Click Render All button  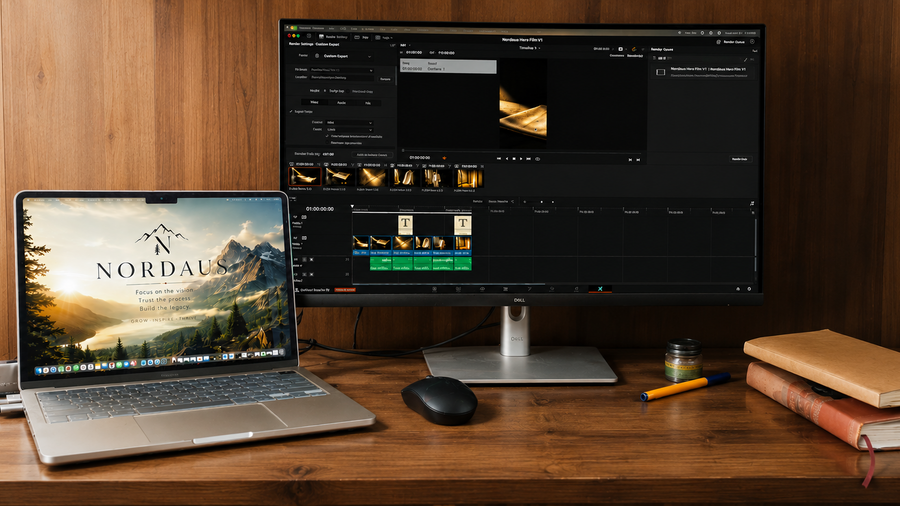tap(740, 159)
